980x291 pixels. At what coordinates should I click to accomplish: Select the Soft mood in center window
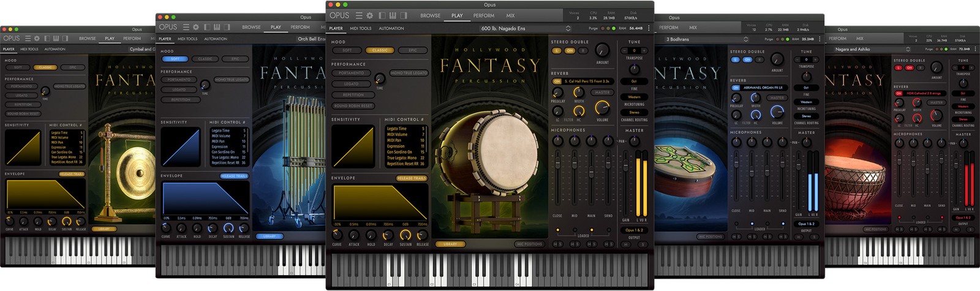347,50
